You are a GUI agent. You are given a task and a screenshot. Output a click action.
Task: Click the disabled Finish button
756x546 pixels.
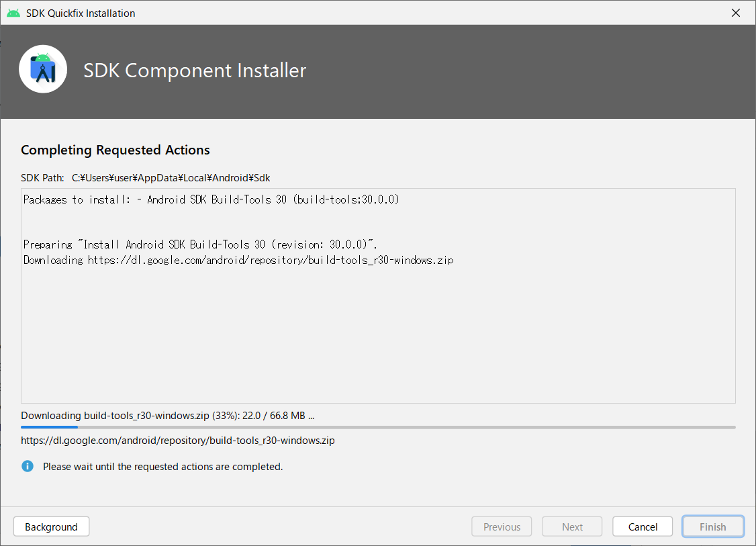tap(712, 526)
